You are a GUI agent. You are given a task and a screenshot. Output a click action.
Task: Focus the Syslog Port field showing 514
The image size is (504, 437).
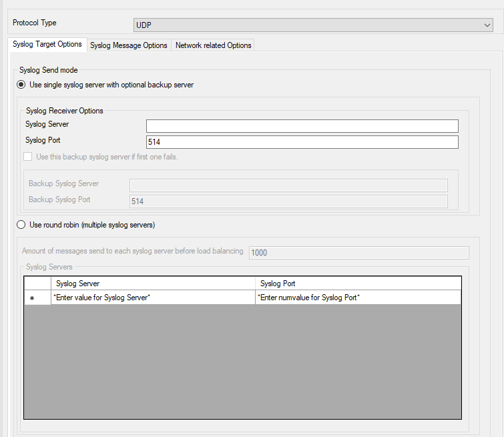coord(302,142)
